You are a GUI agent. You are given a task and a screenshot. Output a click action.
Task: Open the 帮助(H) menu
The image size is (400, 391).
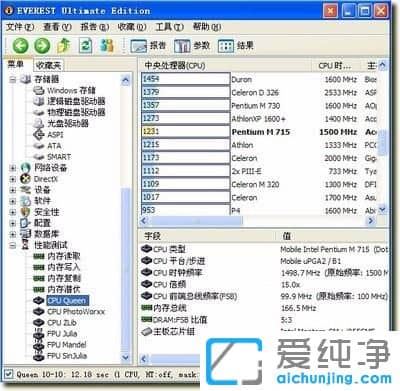(207, 27)
